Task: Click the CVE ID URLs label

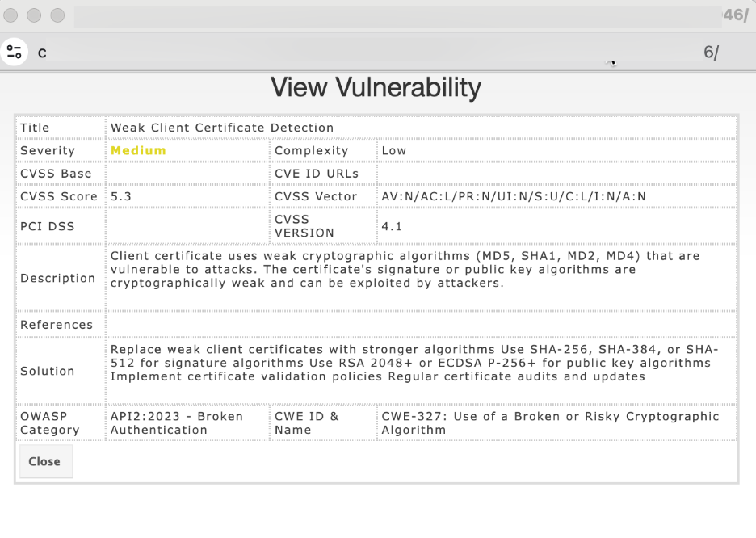Action: (317, 174)
